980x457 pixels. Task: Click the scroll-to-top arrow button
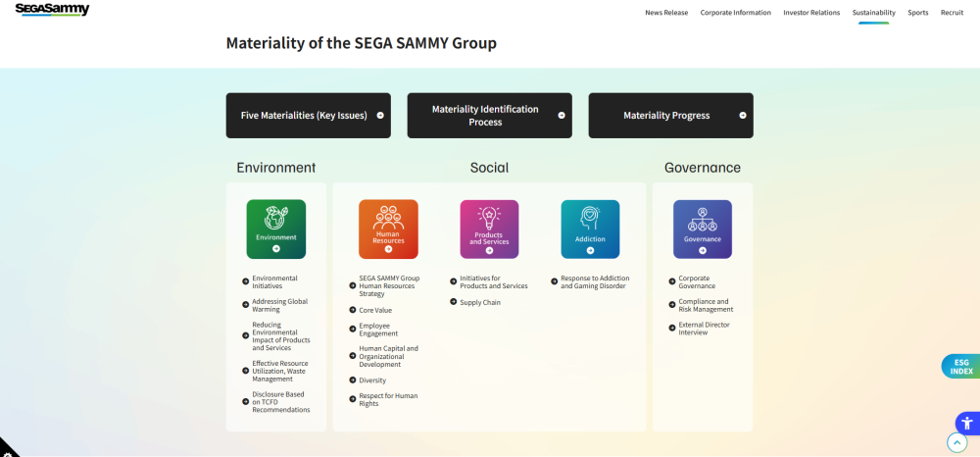(x=957, y=442)
